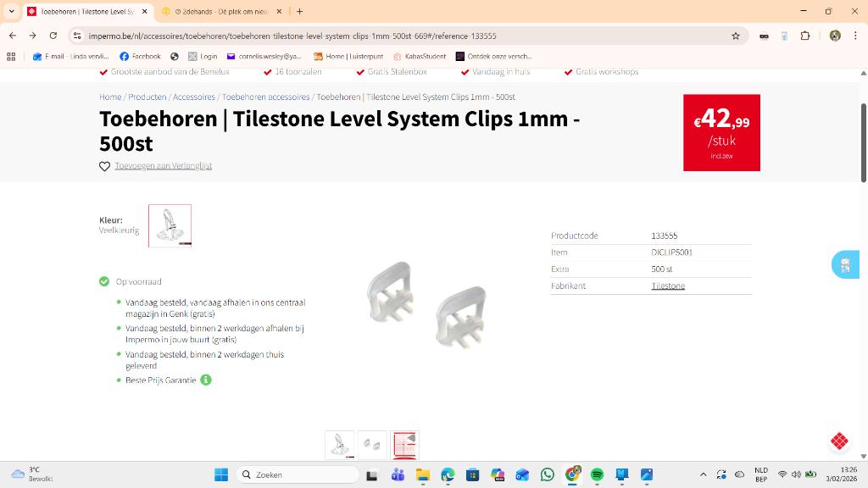Viewport: 868px width, 488px height.
Task: Open Microsoft Edge from the taskbar
Action: point(448,474)
